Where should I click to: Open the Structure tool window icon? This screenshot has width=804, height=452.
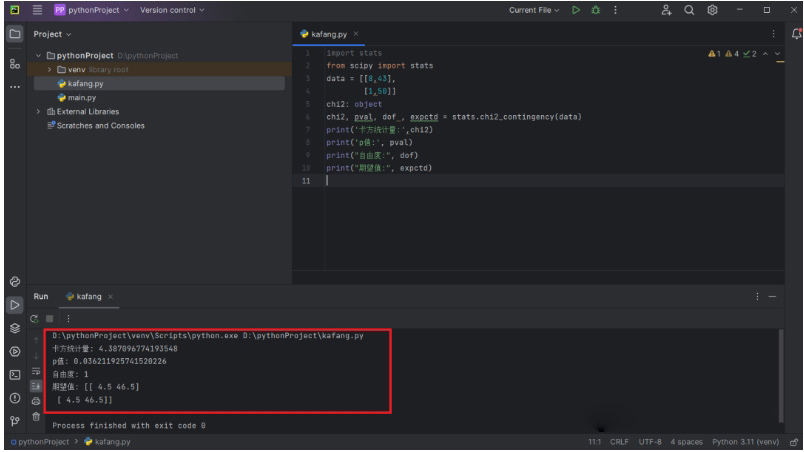coord(14,62)
